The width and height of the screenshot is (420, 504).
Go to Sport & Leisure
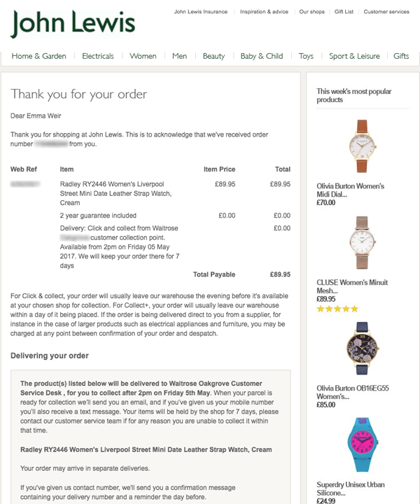(354, 56)
